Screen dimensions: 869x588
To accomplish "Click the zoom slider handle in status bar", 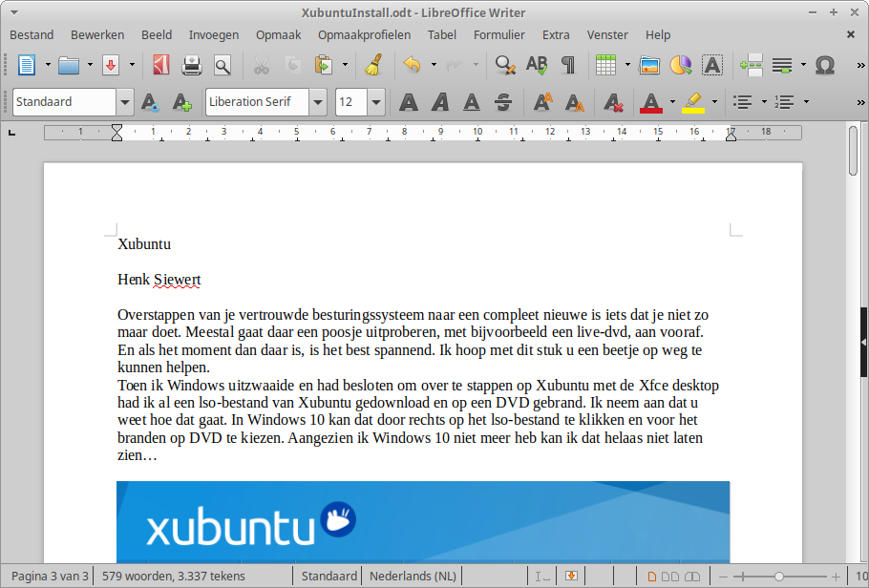I will click(778, 577).
